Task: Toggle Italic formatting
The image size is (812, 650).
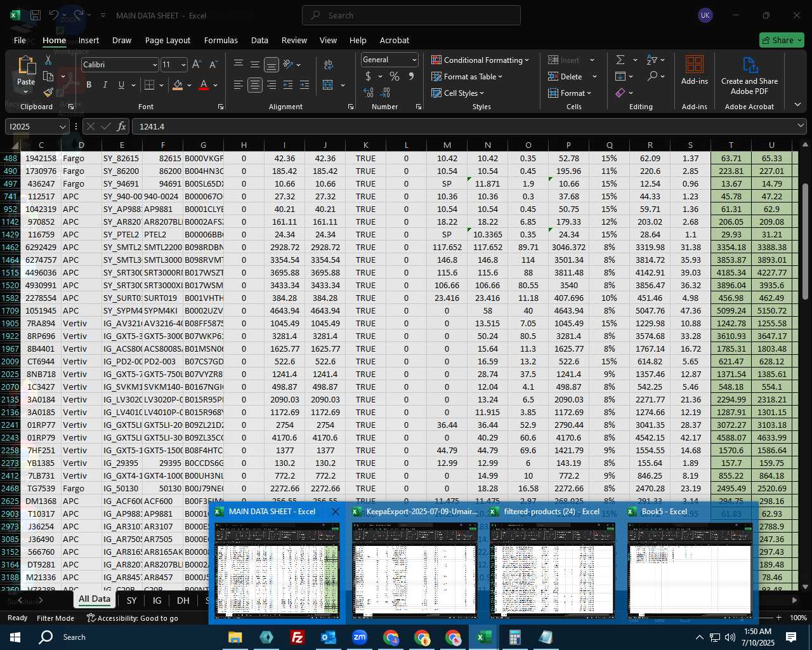Action: (x=105, y=85)
